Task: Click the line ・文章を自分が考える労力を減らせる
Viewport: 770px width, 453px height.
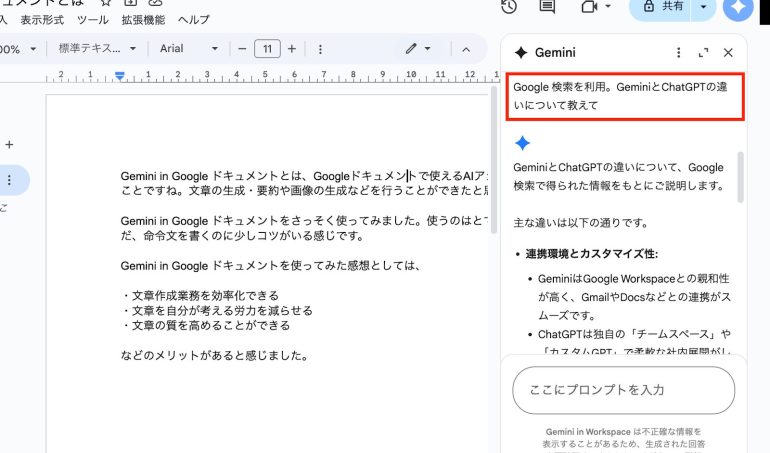Action: [217, 311]
